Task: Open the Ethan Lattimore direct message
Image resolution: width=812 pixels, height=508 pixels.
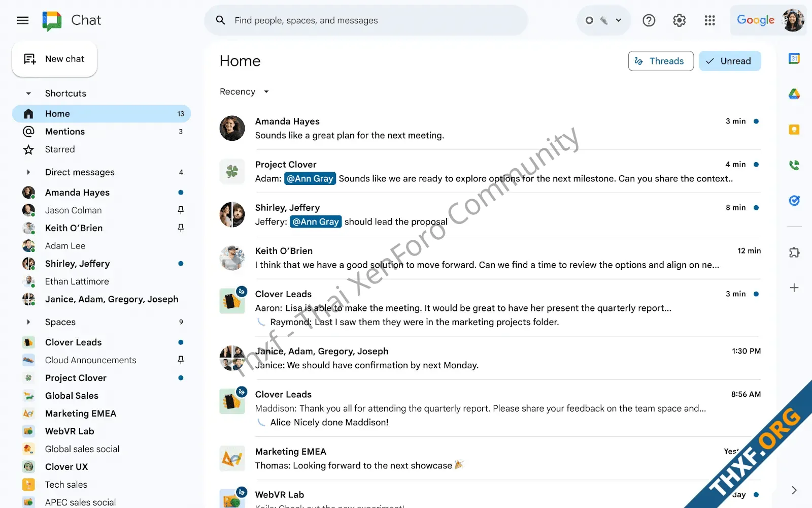Action: pos(101,281)
